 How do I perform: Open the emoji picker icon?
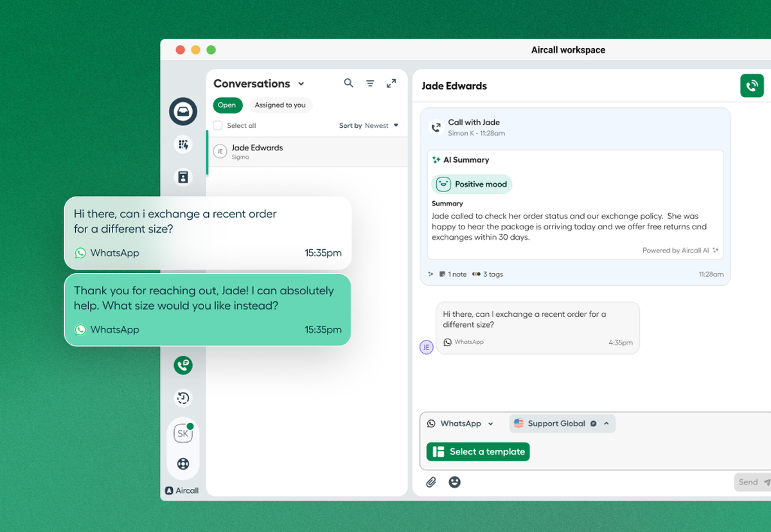pyautogui.click(x=455, y=482)
